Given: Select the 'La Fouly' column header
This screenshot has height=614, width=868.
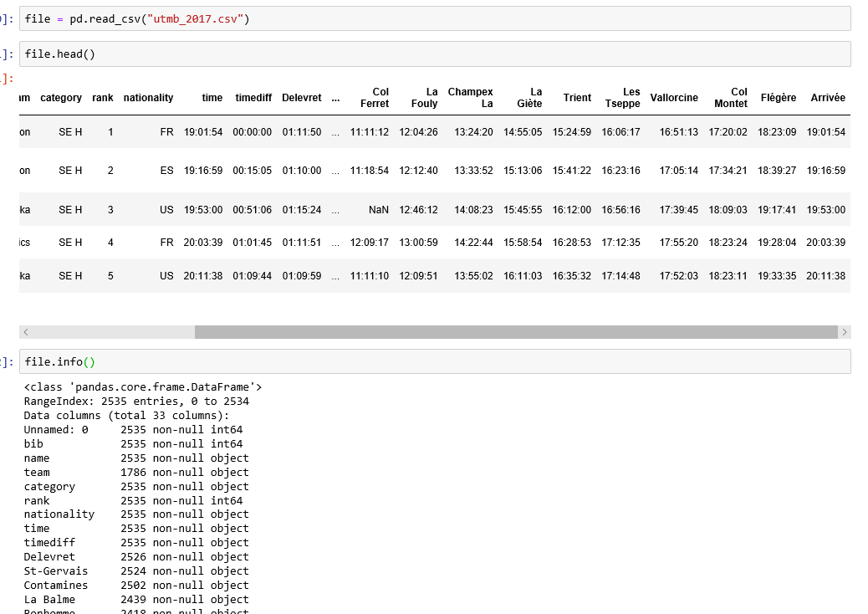Looking at the screenshot, I should [425, 97].
